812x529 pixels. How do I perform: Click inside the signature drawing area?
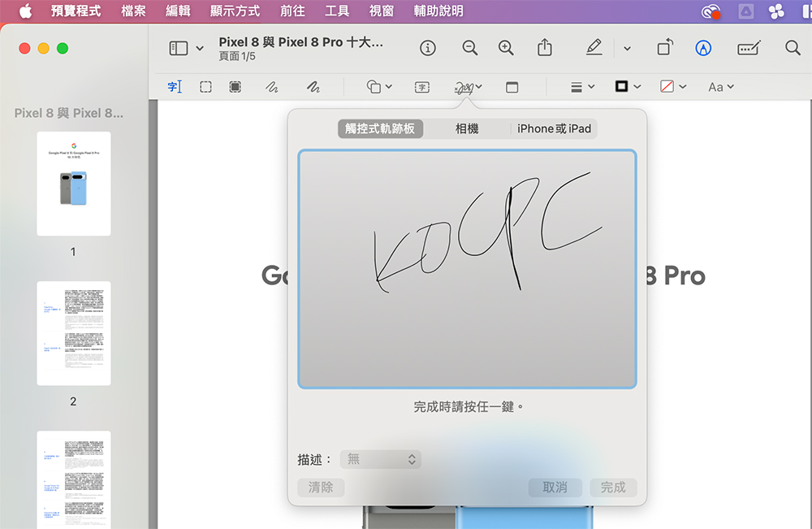click(x=467, y=269)
